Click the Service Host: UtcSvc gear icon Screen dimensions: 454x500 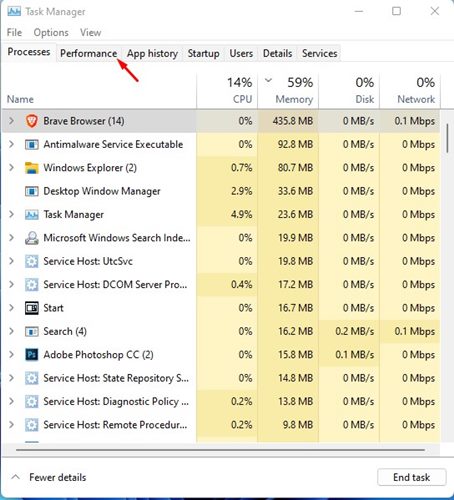32,261
